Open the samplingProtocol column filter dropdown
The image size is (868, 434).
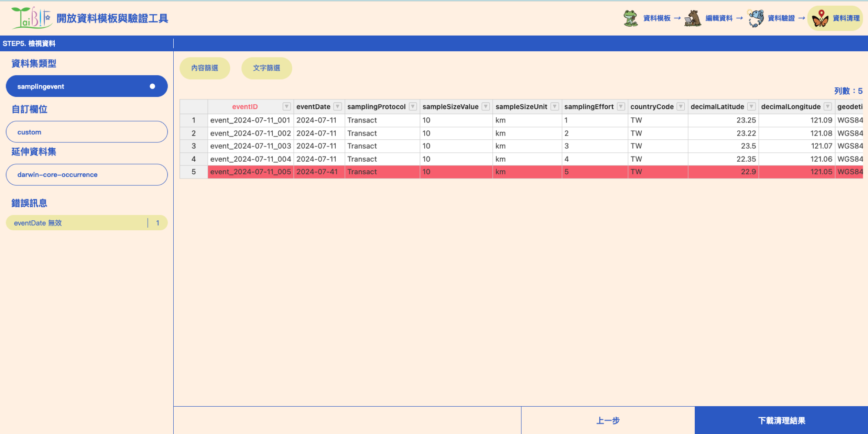(x=413, y=106)
